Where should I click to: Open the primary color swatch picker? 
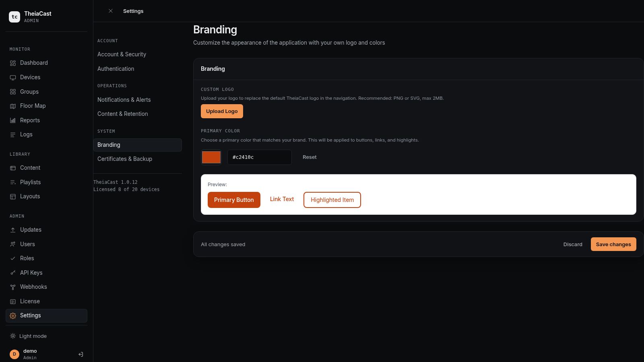(x=211, y=157)
